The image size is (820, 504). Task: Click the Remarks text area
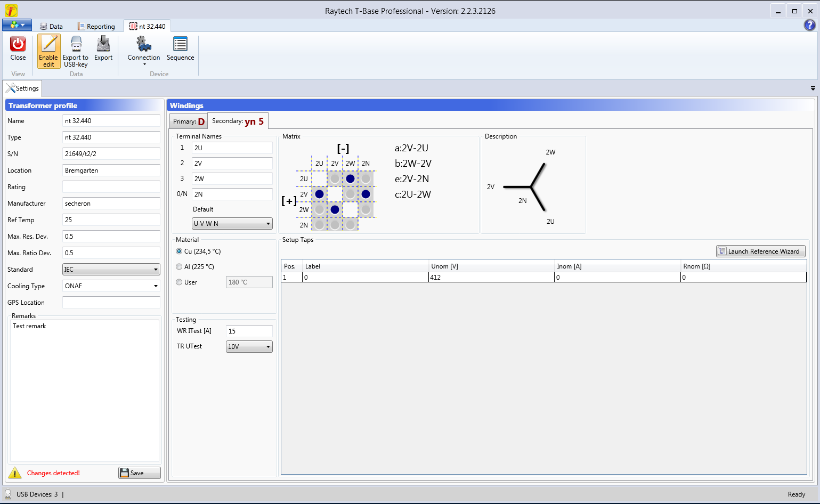tap(85, 391)
